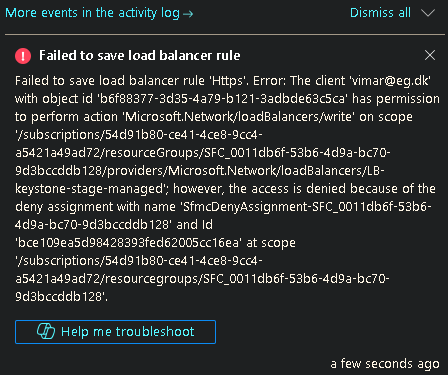
Task: Select the 'Failed to save load balancer rule' title
Action: [140, 55]
